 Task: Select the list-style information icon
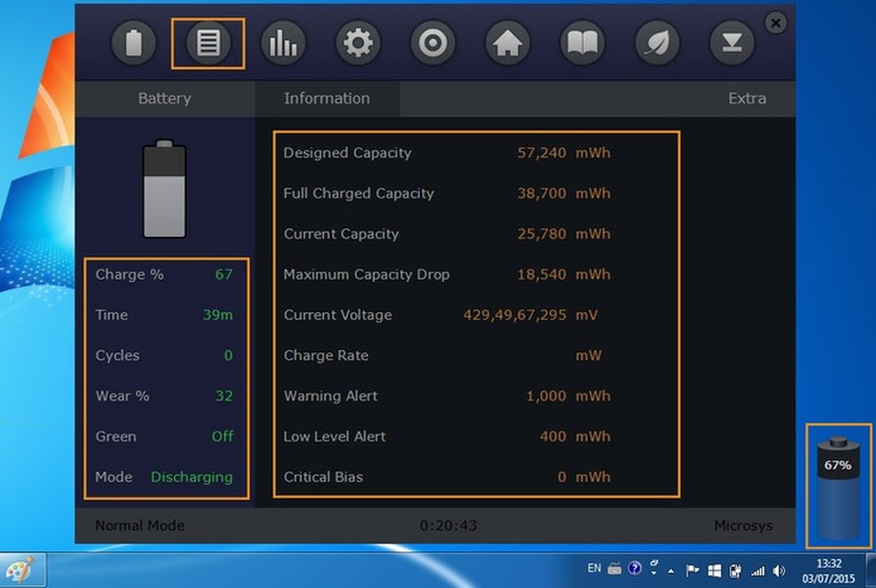pos(208,43)
